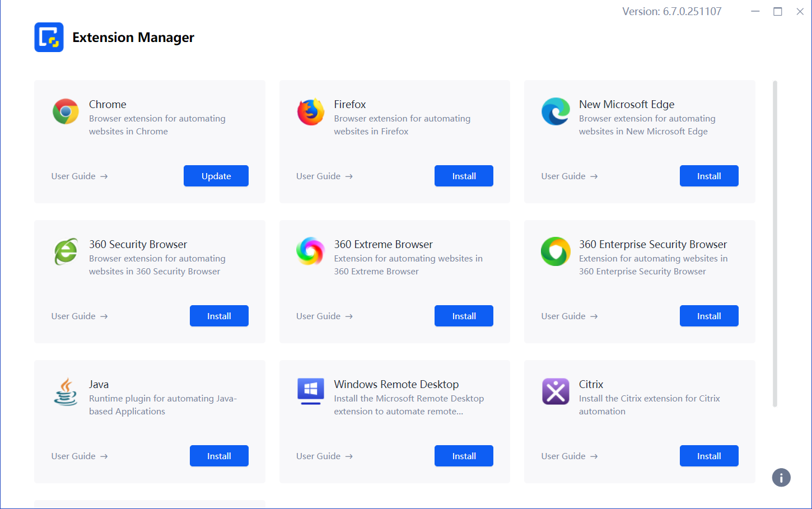This screenshot has width=812, height=509.
Task: Click the New Microsoft Edge icon
Action: click(x=556, y=111)
